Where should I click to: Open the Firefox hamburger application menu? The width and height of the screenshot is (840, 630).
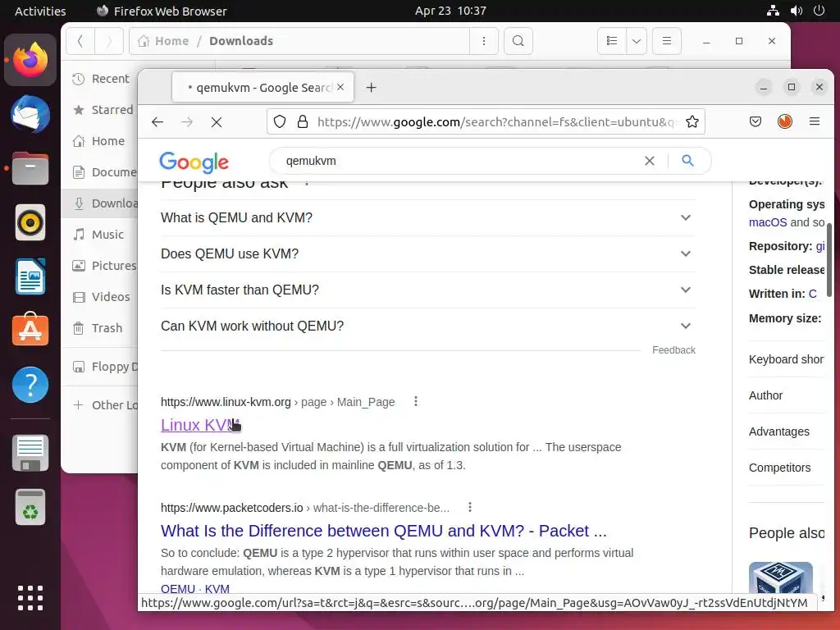click(x=815, y=121)
